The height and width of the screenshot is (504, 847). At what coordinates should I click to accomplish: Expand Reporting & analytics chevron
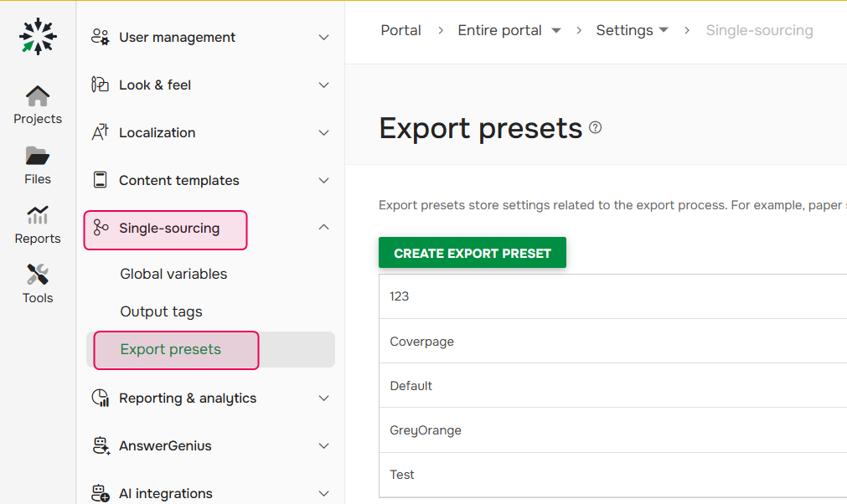coord(323,399)
